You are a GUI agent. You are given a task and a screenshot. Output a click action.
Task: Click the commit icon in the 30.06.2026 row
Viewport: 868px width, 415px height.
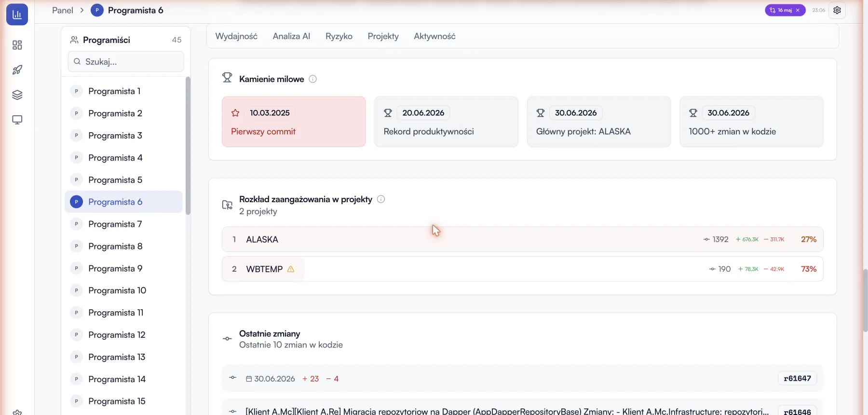coord(233,377)
